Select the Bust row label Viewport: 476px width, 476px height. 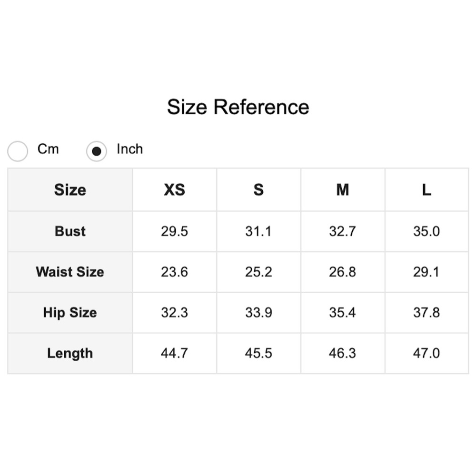pyautogui.click(x=70, y=231)
